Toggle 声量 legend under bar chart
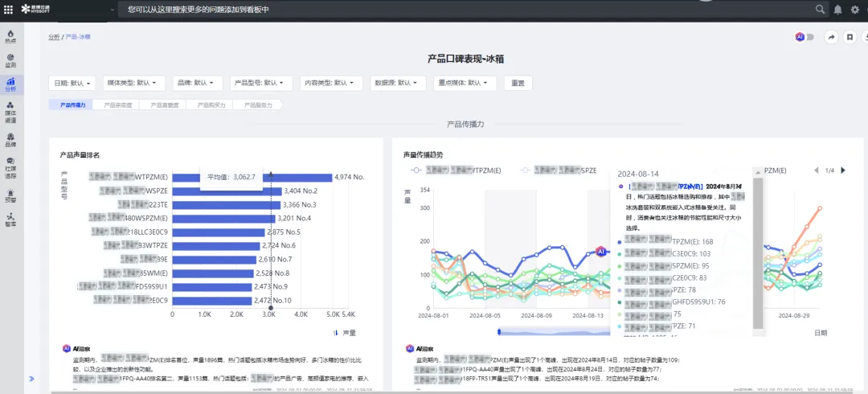Viewport: 868px width, 394px height. (344, 332)
